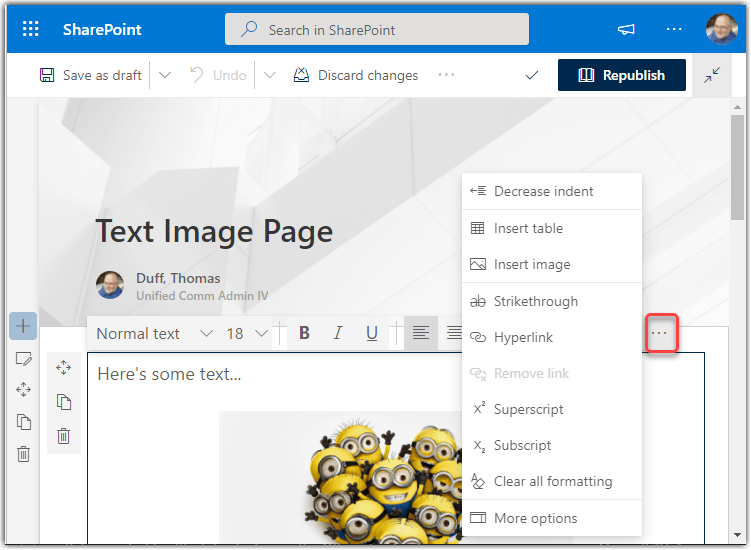Click the megaphone notification icon
751x550 pixels.
[627, 29]
